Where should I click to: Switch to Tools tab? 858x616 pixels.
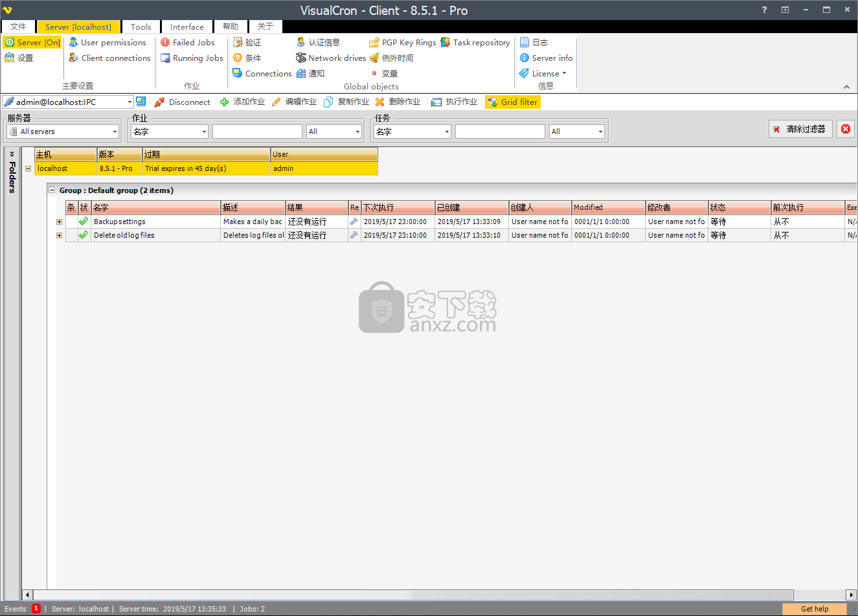[x=141, y=27]
